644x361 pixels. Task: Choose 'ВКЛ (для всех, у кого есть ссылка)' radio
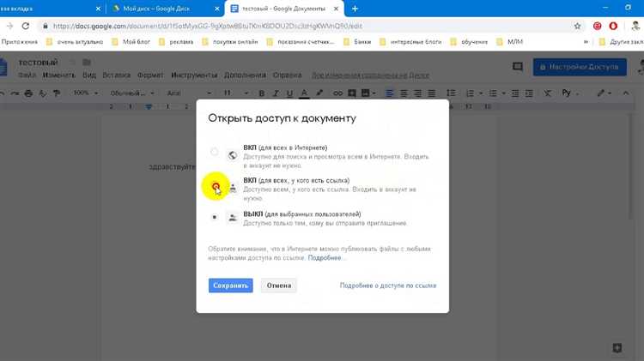pyautogui.click(x=216, y=186)
